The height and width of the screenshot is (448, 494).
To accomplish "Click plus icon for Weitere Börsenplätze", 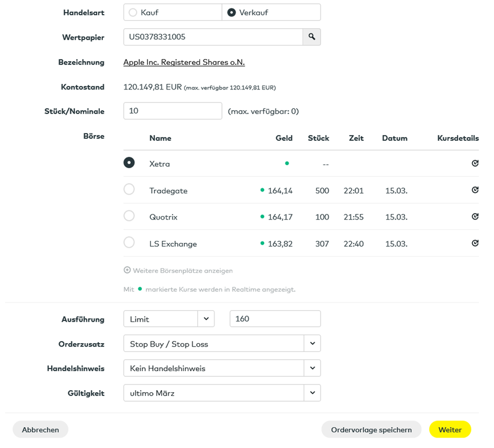I will (x=127, y=270).
